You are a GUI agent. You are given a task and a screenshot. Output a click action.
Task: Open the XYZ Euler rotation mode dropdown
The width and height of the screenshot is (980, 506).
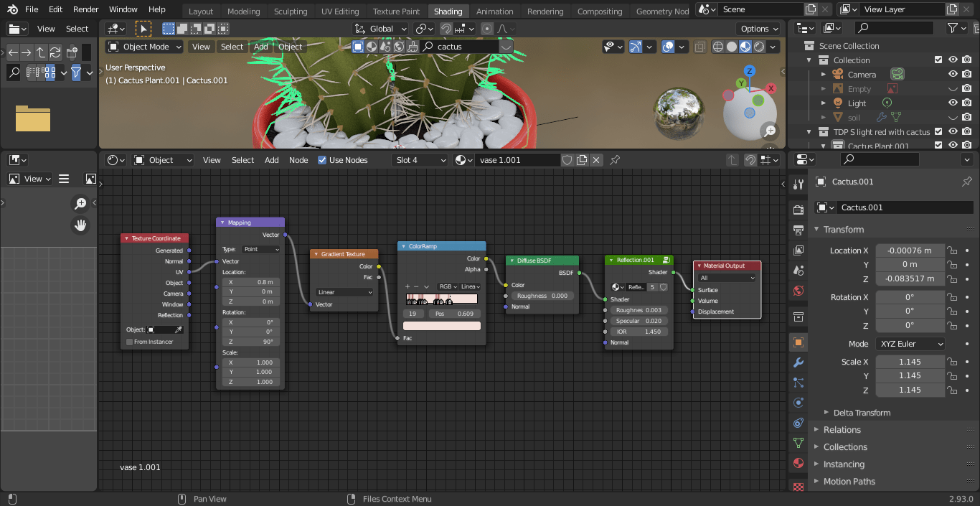coord(910,343)
